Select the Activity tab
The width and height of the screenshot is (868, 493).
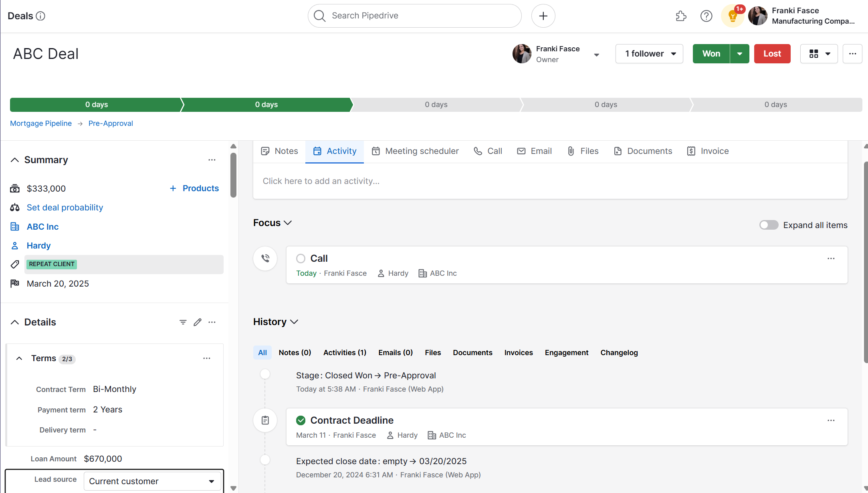(x=335, y=151)
